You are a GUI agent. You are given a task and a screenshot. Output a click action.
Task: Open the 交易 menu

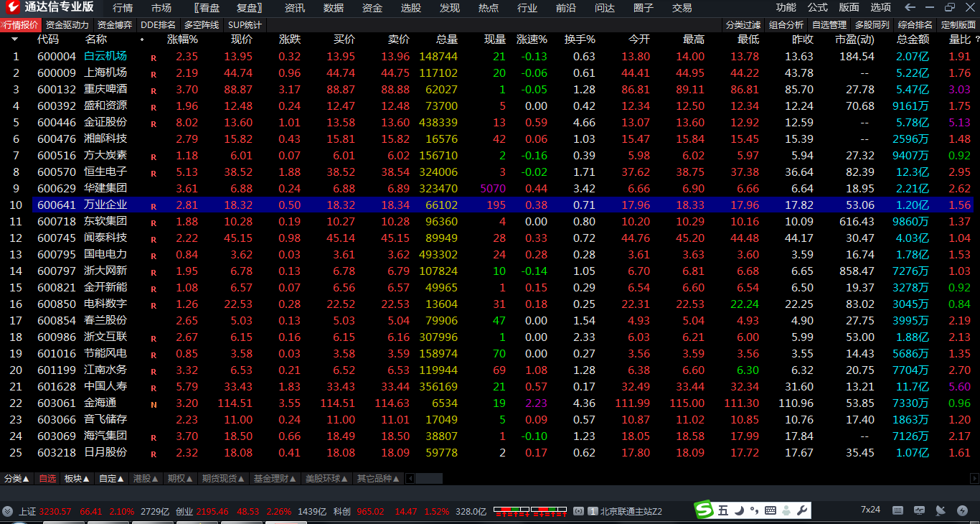[682, 8]
